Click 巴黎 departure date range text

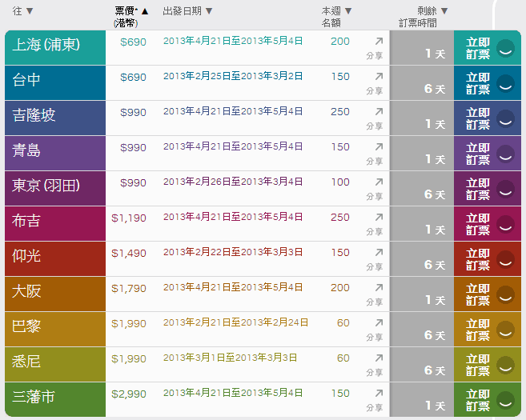235,322
